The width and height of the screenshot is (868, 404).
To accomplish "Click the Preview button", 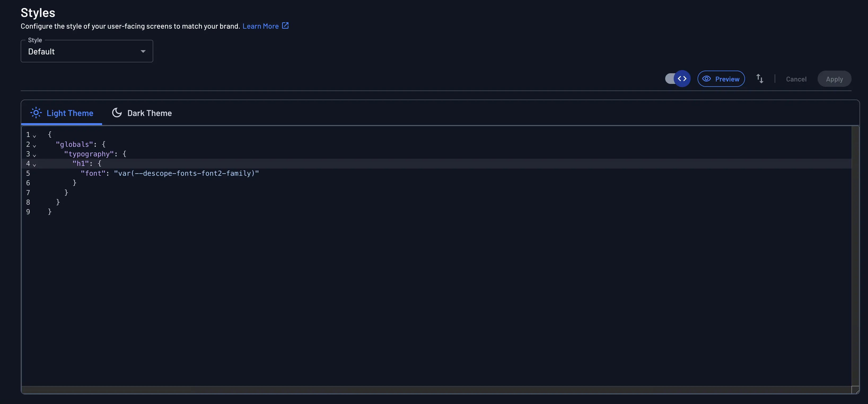I will click(721, 79).
